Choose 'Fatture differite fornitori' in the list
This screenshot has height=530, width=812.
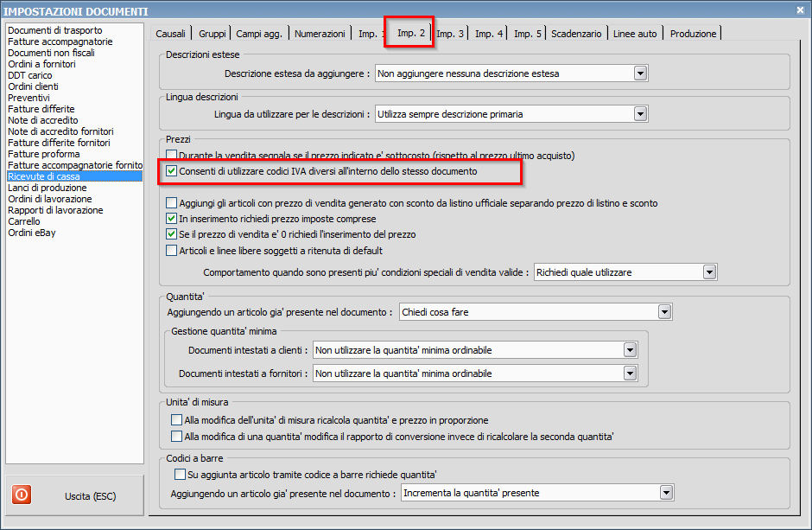tap(59, 143)
